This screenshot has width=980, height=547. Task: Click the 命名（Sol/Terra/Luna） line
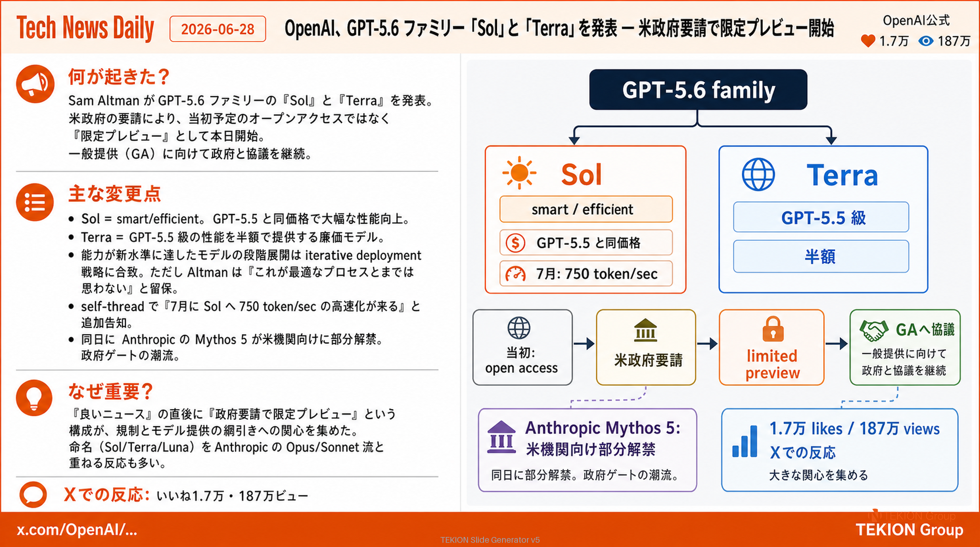[227, 447]
